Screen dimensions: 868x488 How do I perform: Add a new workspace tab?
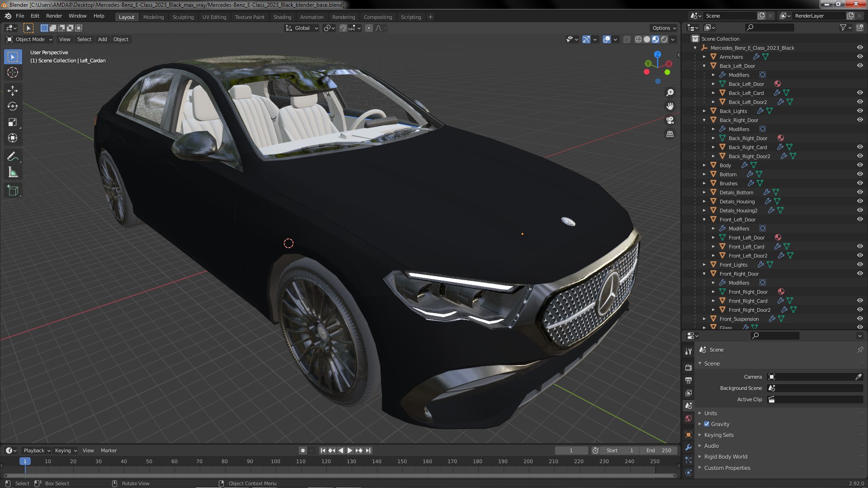click(430, 17)
